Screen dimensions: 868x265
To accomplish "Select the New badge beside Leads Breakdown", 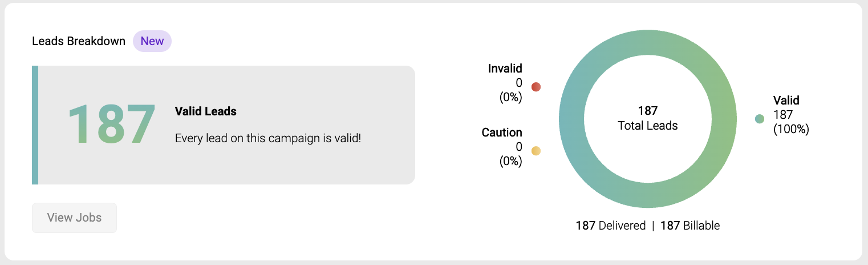I will tap(152, 41).
